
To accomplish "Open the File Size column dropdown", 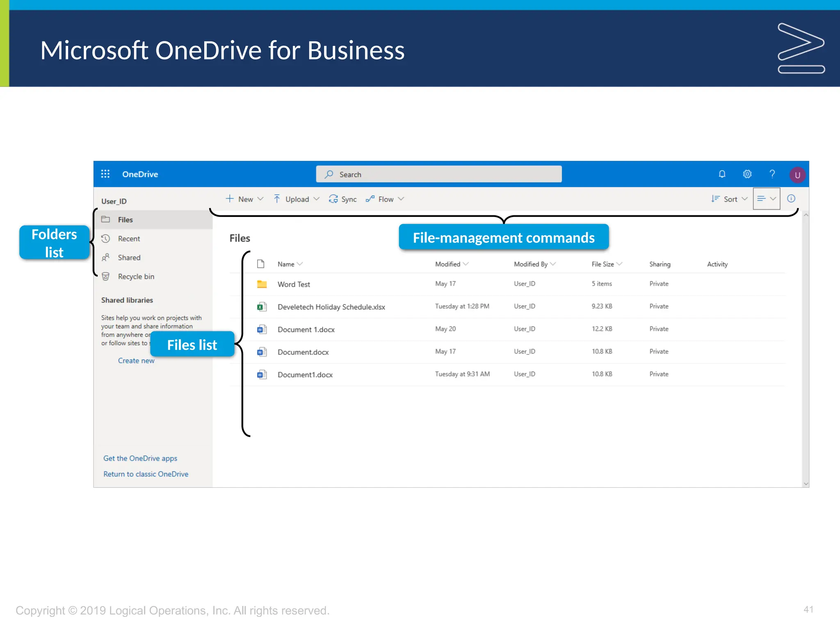I will [619, 264].
